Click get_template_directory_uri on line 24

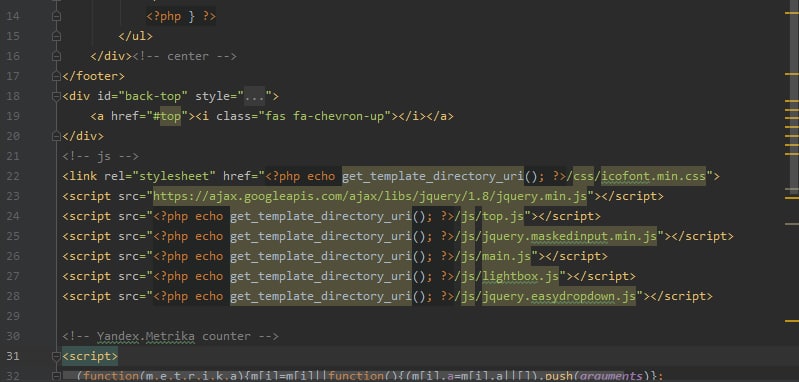click(321, 216)
